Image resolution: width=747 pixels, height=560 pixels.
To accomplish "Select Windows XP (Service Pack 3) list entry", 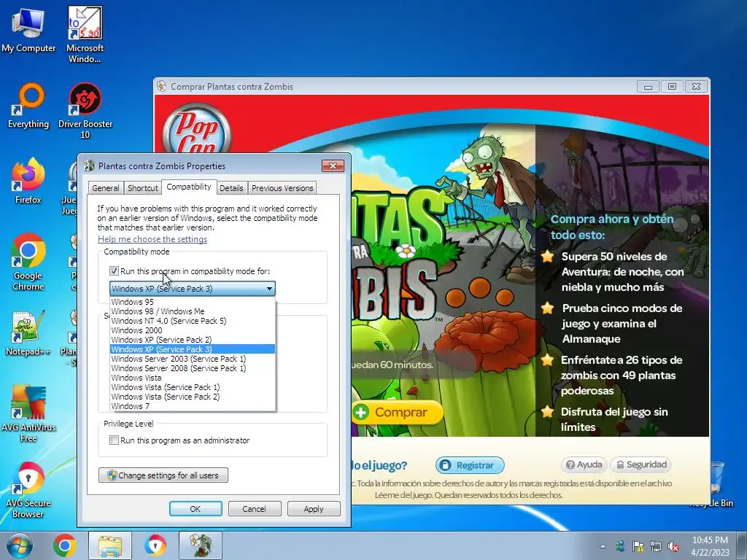I will point(193,349).
